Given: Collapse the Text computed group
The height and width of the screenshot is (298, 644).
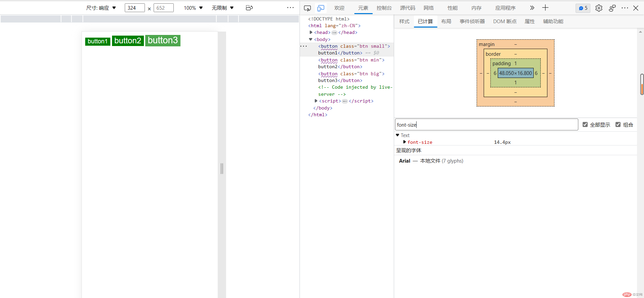Looking at the screenshot, I should pos(397,135).
